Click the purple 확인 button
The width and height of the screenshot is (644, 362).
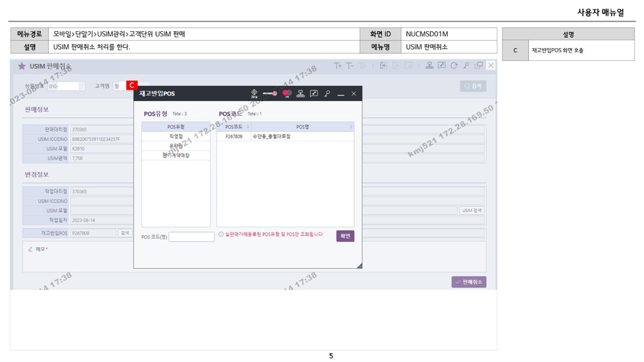345,236
